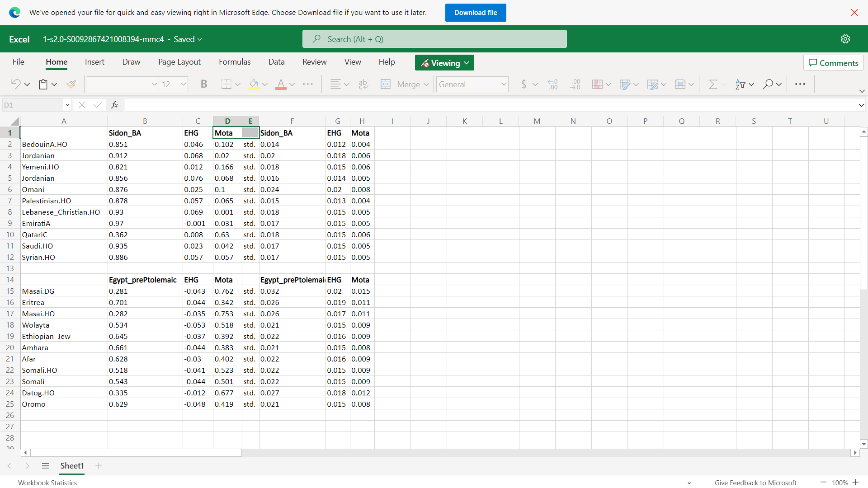This screenshot has width=868, height=488.
Task: Select cell containing Lebanese_Christian.HO
Action: 64,212
